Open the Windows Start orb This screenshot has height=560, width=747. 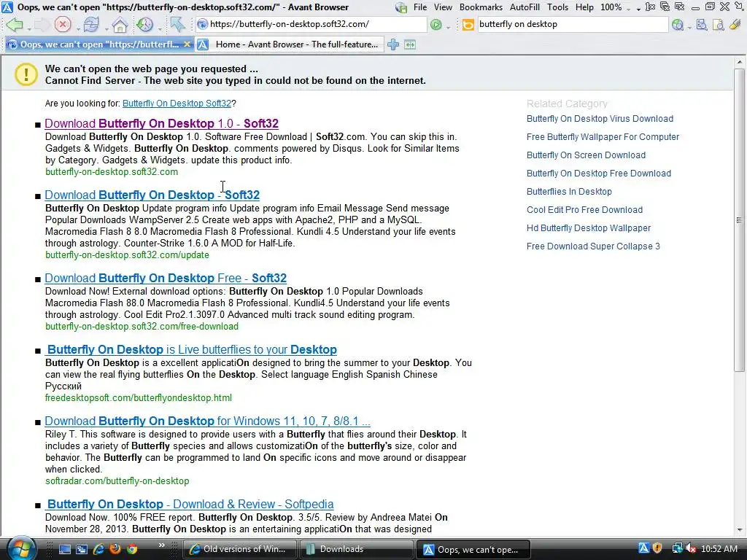[x=21, y=549]
